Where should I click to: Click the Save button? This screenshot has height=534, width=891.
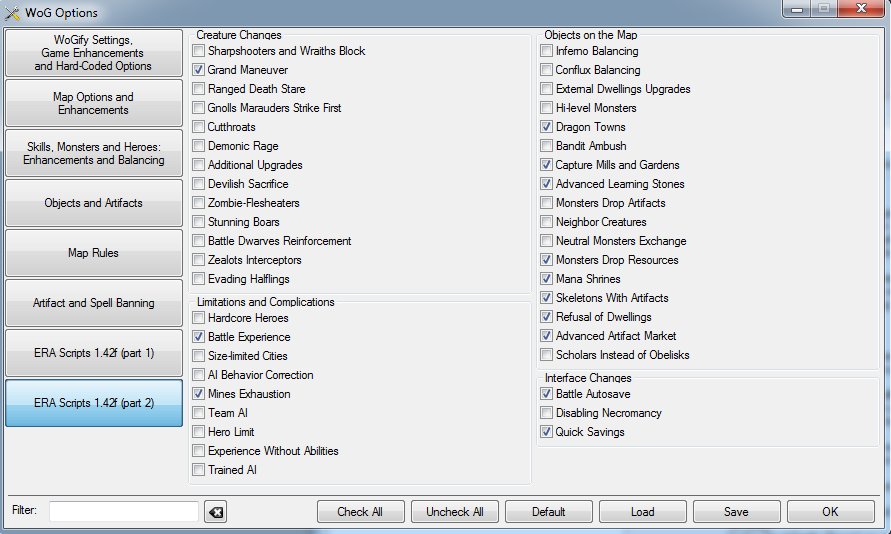pyautogui.click(x=736, y=512)
